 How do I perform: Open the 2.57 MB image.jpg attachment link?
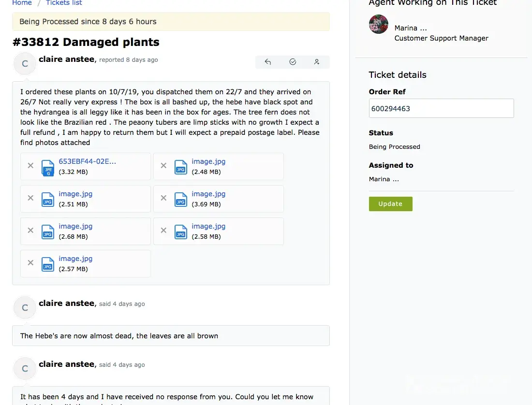(75, 259)
